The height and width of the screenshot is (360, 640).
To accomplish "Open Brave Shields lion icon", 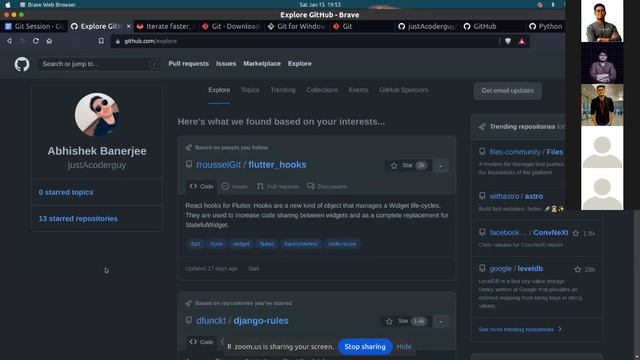I will 508,41.
